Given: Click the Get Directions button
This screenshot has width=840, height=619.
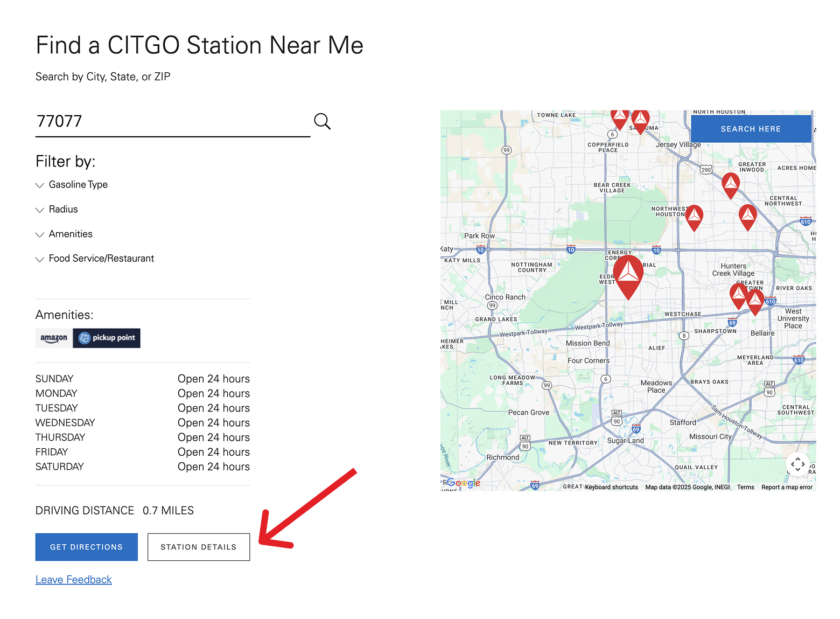Looking at the screenshot, I should pyautogui.click(x=86, y=547).
